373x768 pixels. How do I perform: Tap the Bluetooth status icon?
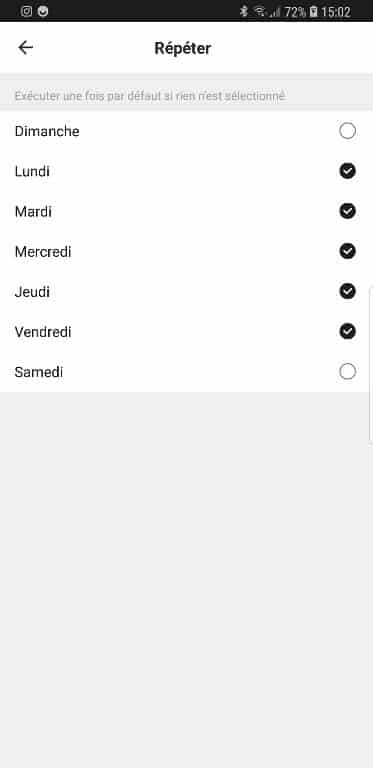point(244,11)
